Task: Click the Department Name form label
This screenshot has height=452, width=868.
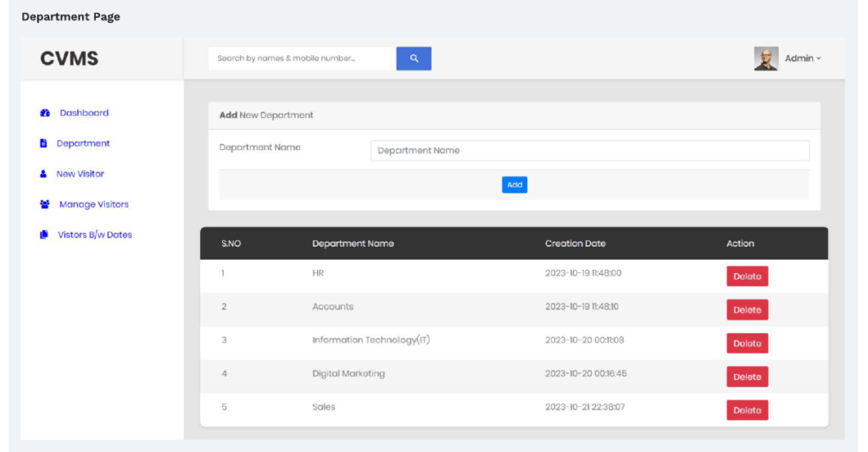Action: tap(259, 148)
